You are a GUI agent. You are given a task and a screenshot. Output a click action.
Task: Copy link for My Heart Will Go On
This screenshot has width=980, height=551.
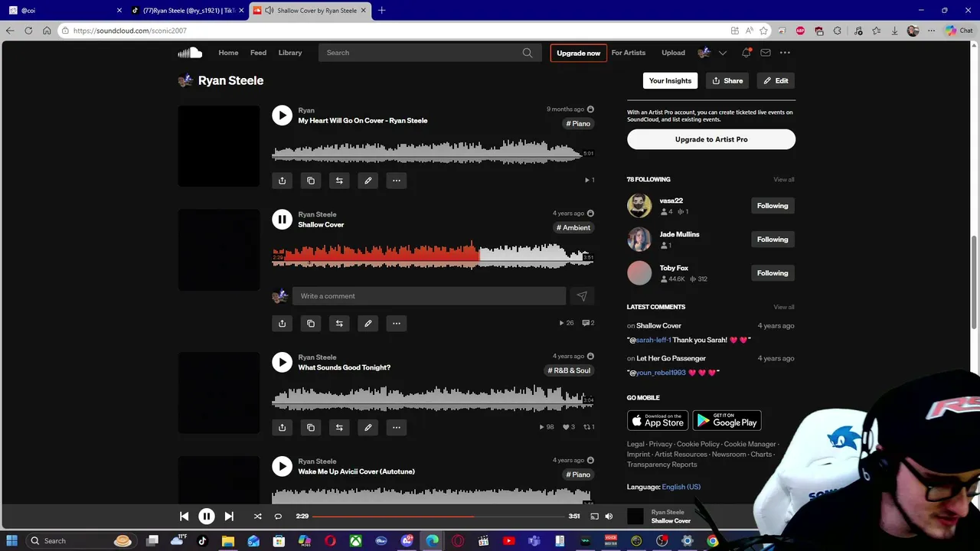pyautogui.click(x=311, y=181)
